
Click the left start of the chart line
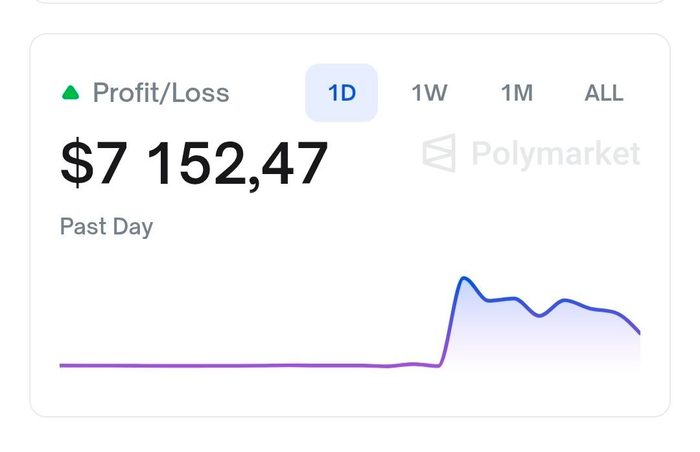[x=63, y=365]
